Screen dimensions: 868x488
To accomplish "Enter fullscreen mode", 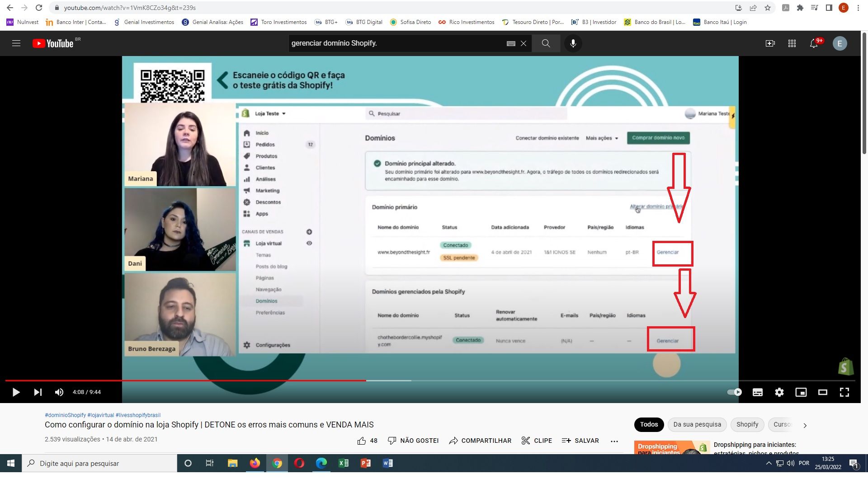I will [x=844, y=392].
